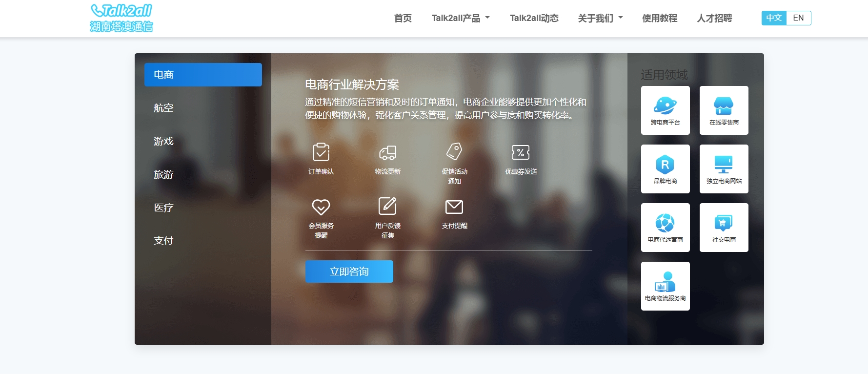868x376 pixels.
Task: Click the 用户反馈征集 edit icon
Action: click(387, 206)
